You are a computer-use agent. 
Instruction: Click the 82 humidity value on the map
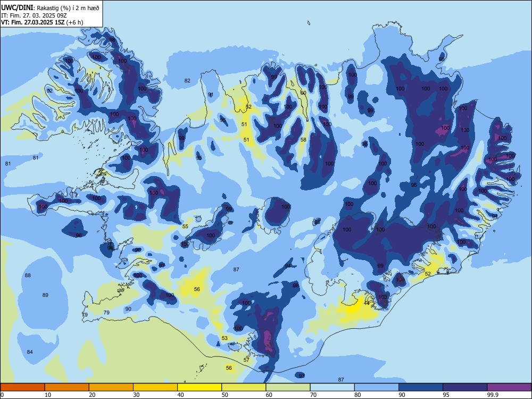(187, 81)
